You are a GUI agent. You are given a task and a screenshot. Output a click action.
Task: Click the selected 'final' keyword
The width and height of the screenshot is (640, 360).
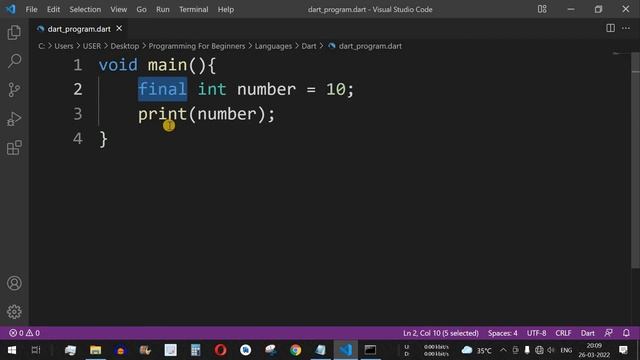162,89
